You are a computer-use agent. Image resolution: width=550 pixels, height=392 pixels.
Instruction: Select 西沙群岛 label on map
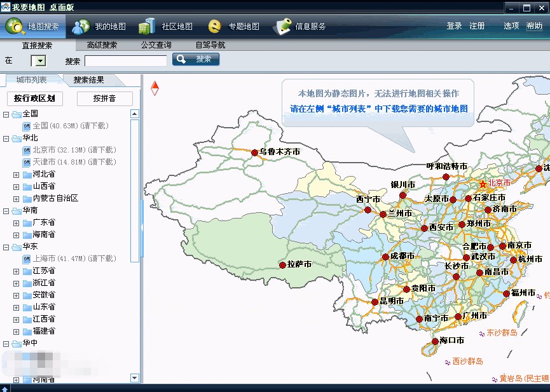click(x=467, y=362)
